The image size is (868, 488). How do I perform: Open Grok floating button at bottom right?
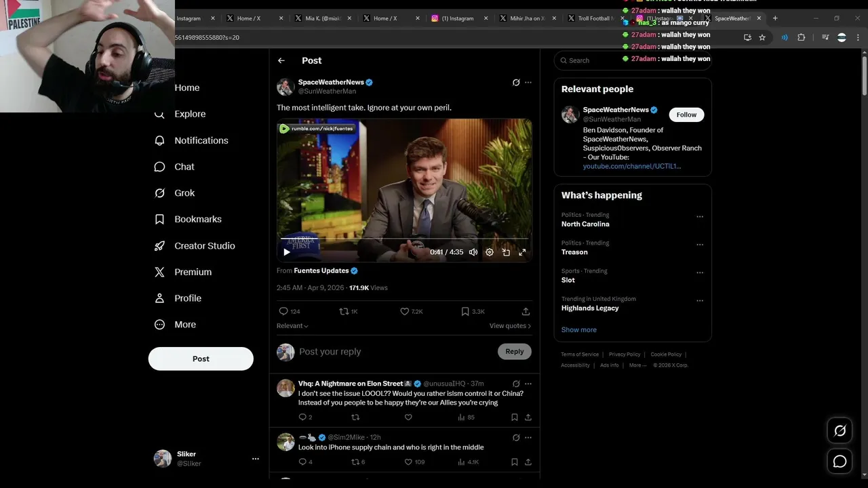pyautogui.click(x=840, y=430)
